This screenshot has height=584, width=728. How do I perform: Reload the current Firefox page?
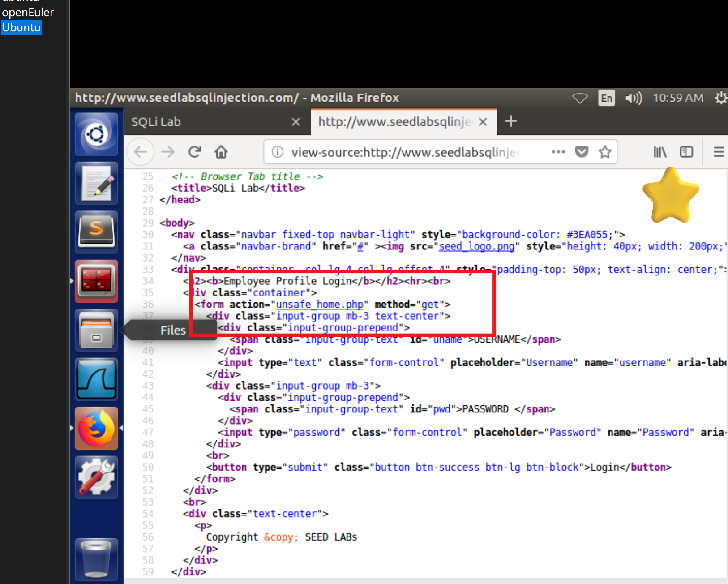[x=195, y=152]
